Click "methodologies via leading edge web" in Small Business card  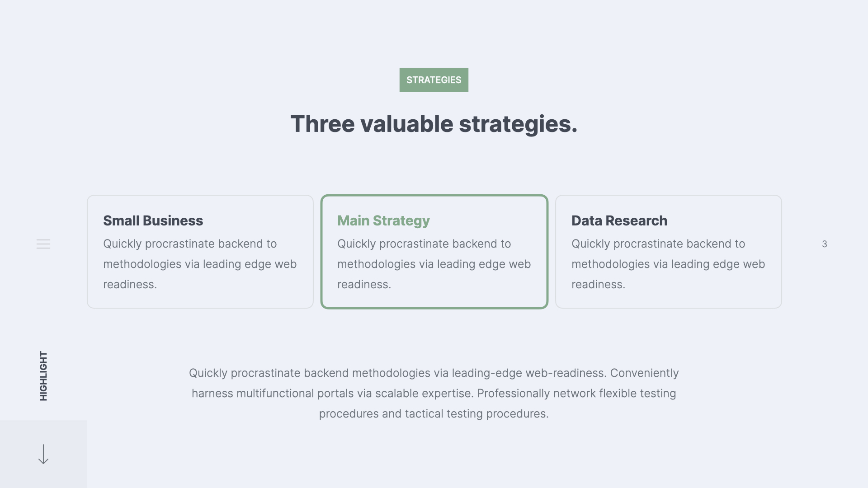point(200,264)
